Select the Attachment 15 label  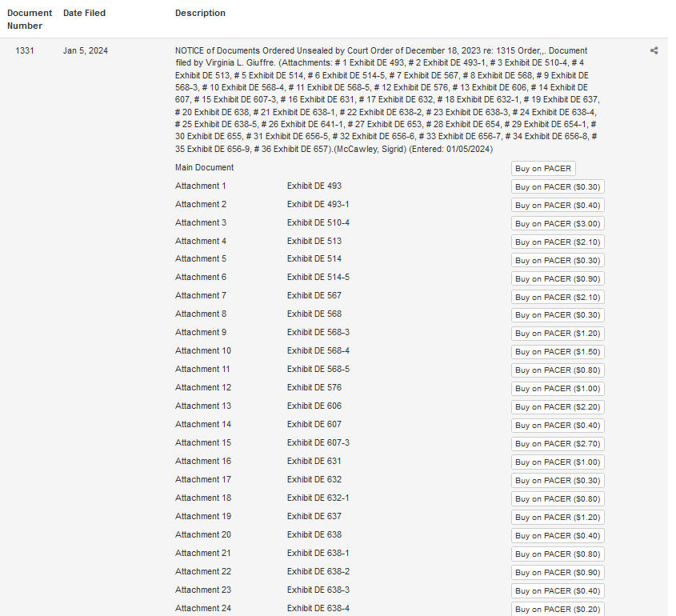click(x=203, y=442)
